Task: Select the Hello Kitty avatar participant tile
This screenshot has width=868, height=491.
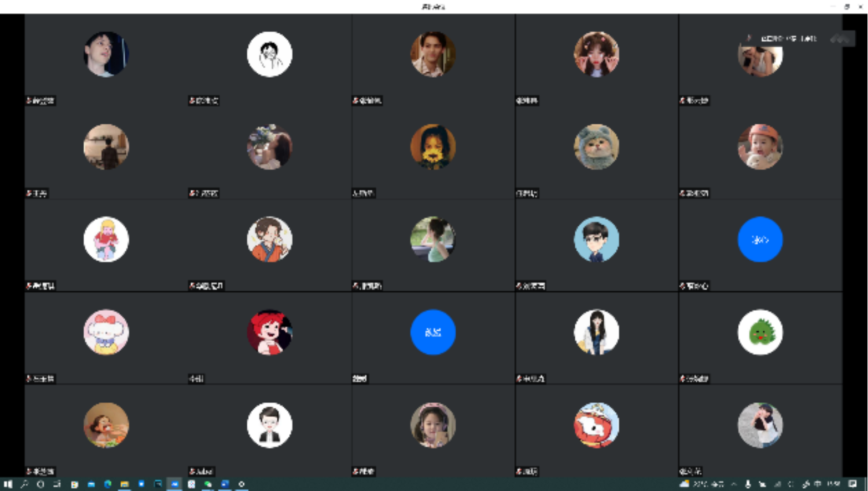Action: pos(106,332)
